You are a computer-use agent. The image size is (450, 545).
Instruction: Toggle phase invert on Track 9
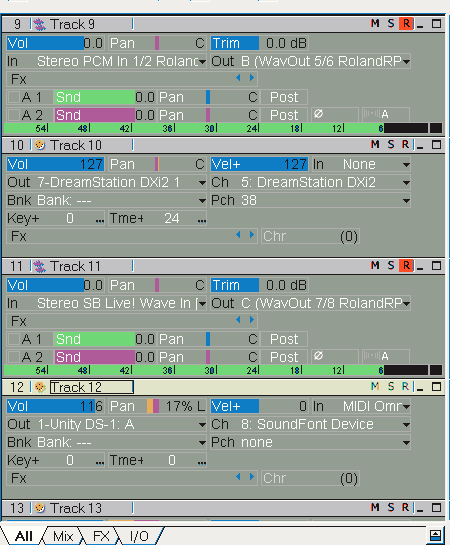click(x=334, y=114)
